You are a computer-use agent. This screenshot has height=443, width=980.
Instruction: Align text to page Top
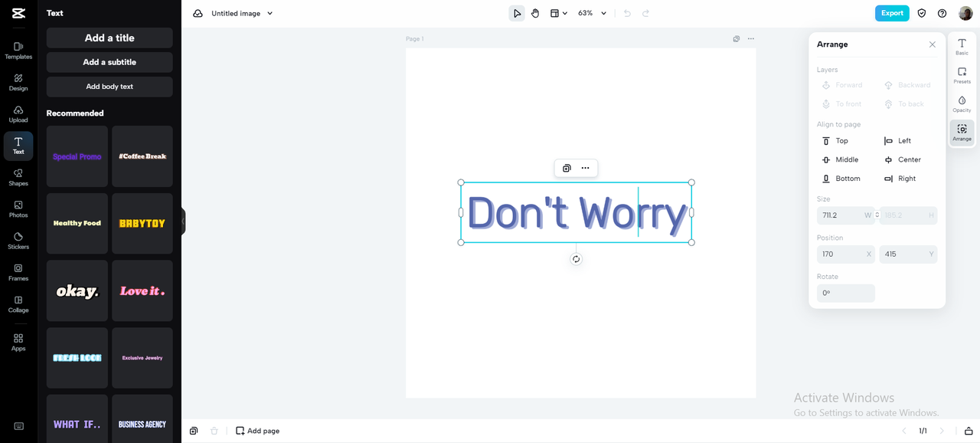835,141
